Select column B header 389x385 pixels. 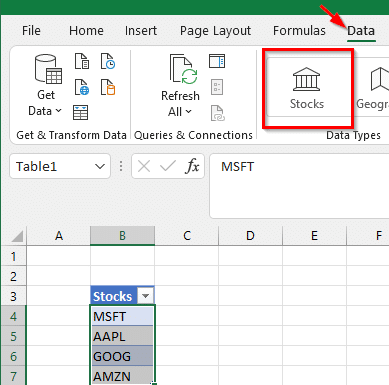[x=122, y=236]
